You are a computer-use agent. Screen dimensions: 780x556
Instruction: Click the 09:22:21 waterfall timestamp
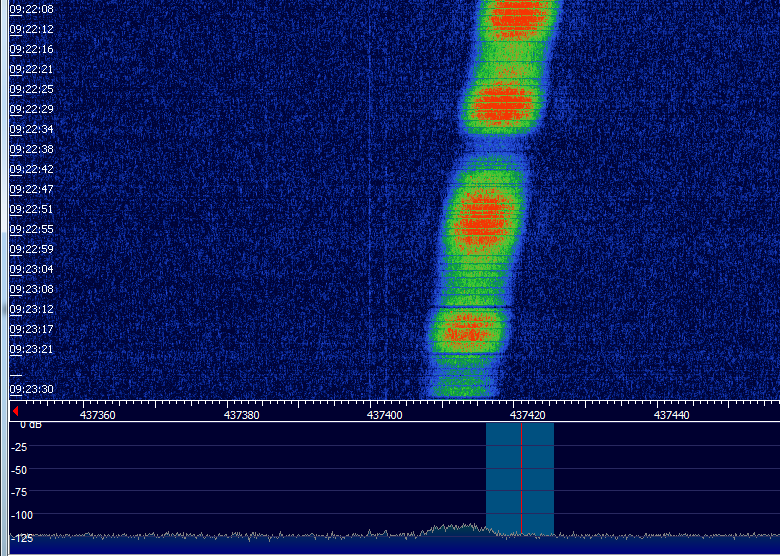pyautogui.click(x=31, y=69)
